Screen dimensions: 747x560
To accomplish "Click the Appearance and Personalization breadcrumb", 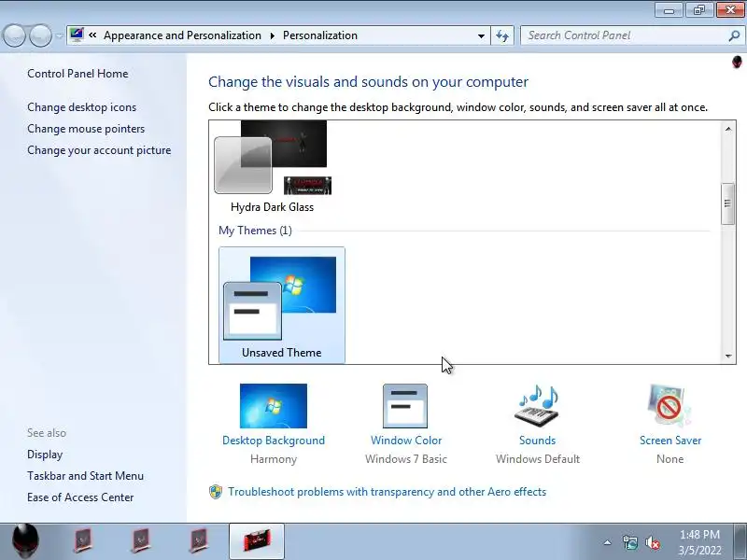I will (x=182, y=35).
